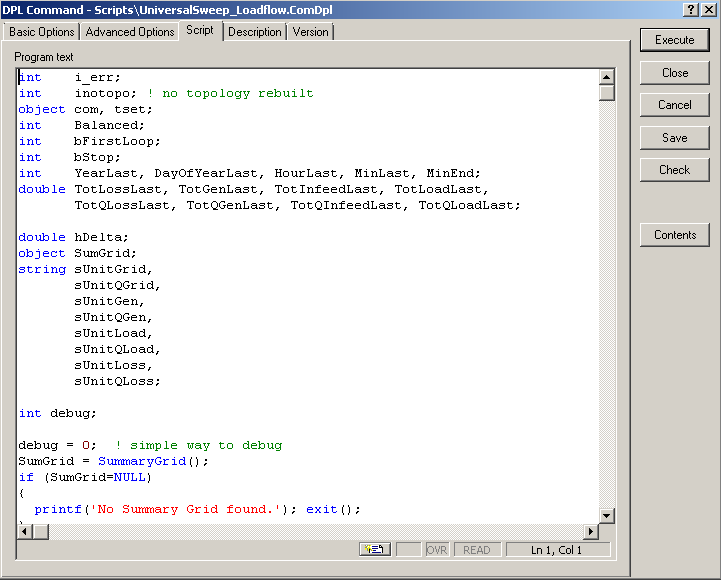Click the help question mark icon

(x=691, y=10)
